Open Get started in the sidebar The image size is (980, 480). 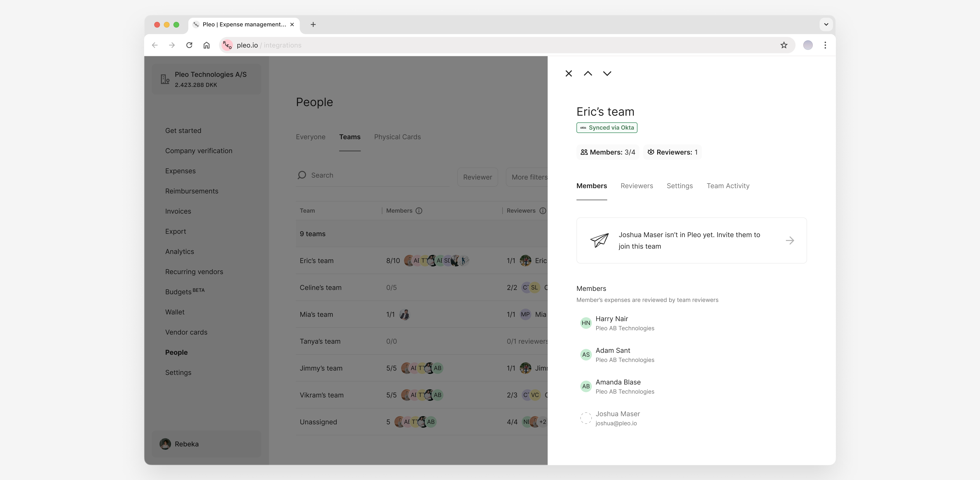tap(183, 131)
